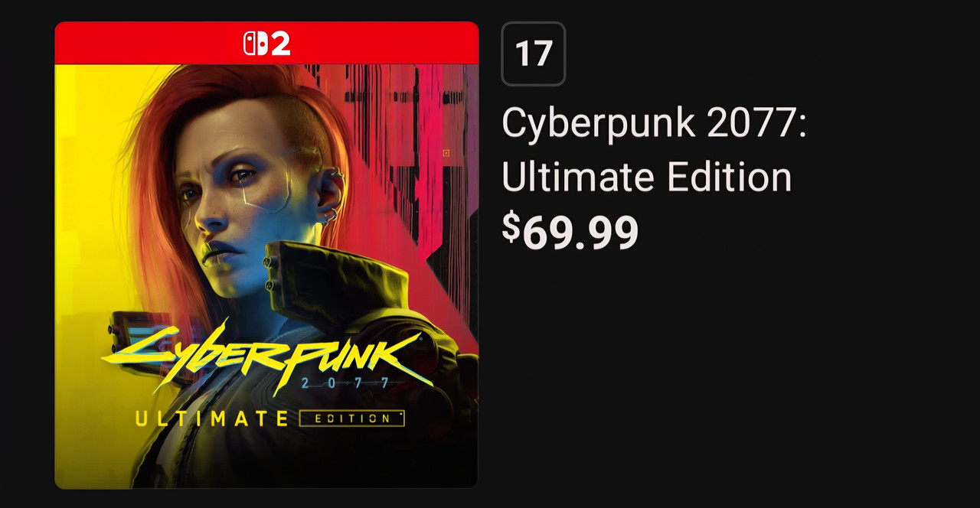
Task: Click the red Switch 2 platform banner
Action: [x=266, y=43]
